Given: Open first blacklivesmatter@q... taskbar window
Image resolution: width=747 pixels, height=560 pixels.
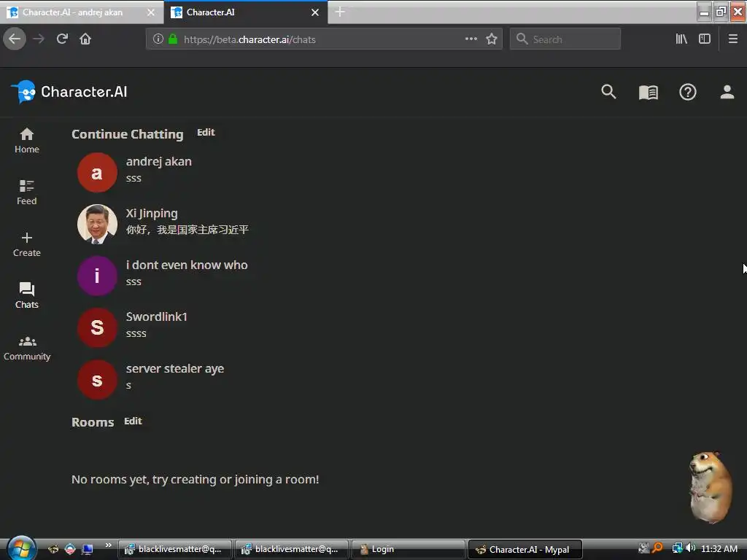Looking at the screenshot, I should pos(174,549).
